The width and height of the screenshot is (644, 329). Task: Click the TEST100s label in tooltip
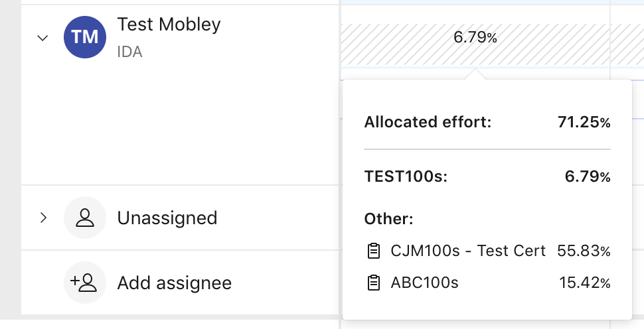pyautogui.click(x=406, y=176)
